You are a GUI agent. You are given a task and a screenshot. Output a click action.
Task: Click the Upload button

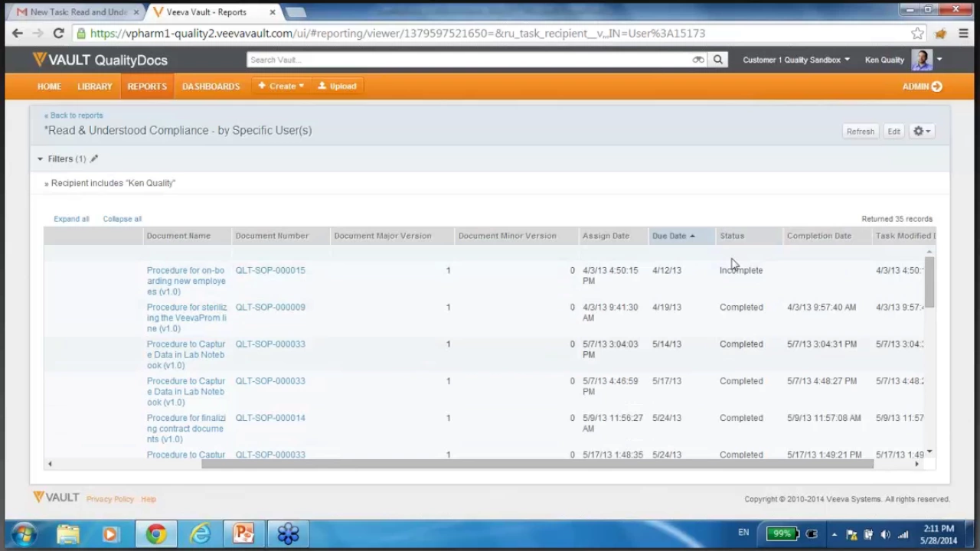[338, 86]
